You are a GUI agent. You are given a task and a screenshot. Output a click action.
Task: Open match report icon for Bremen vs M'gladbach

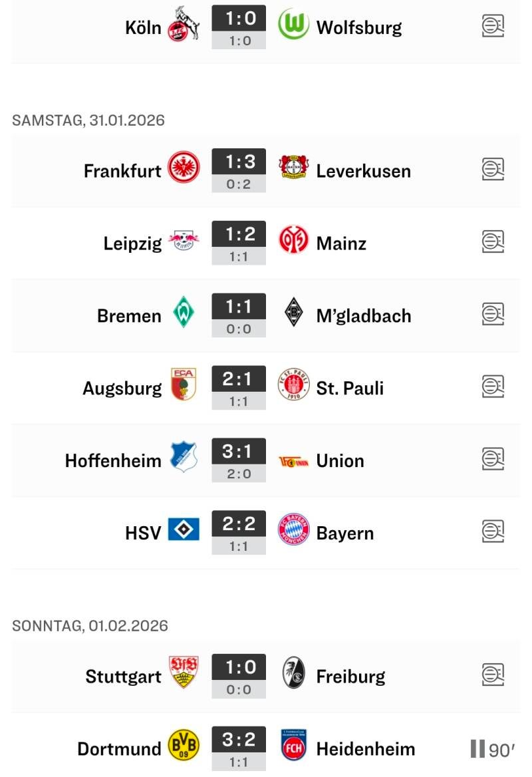[493, 315]
